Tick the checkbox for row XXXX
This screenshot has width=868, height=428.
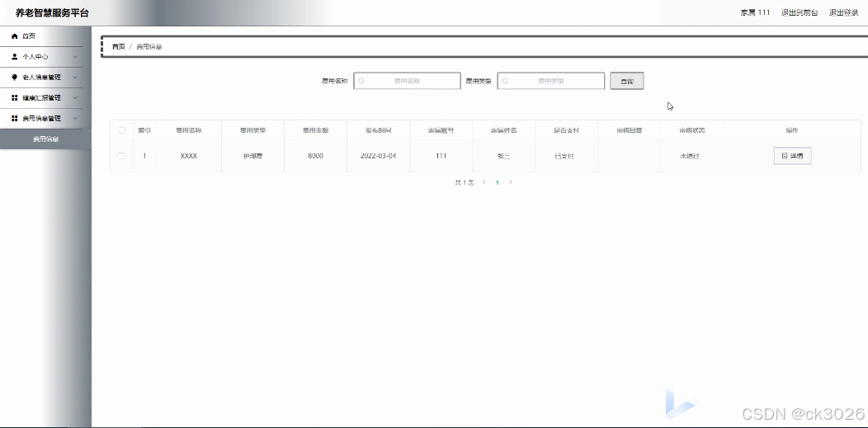coord(121,156)
